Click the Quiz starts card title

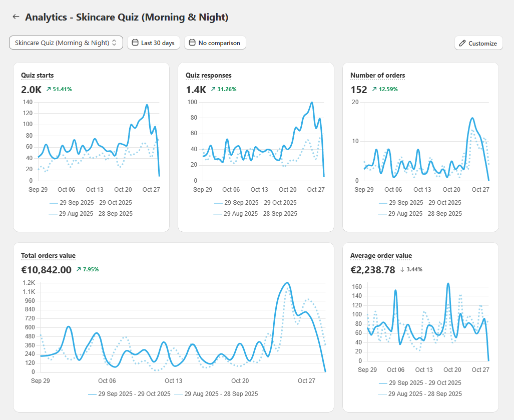pyautogui.click(x=37, y=76)
